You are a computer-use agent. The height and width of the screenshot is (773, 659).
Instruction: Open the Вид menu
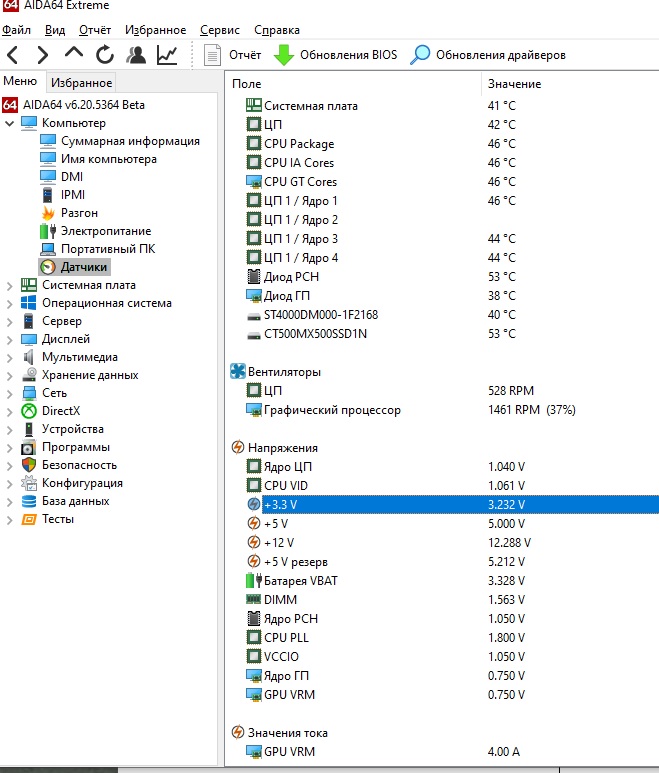pyautogui.click(x=55, y=30)
